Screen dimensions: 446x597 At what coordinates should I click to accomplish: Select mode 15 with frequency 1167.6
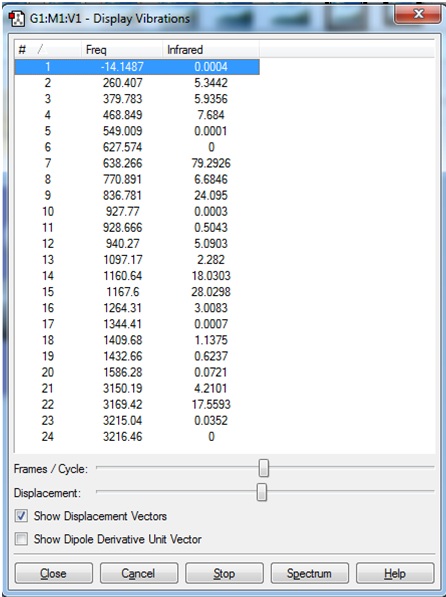(137, 292)
